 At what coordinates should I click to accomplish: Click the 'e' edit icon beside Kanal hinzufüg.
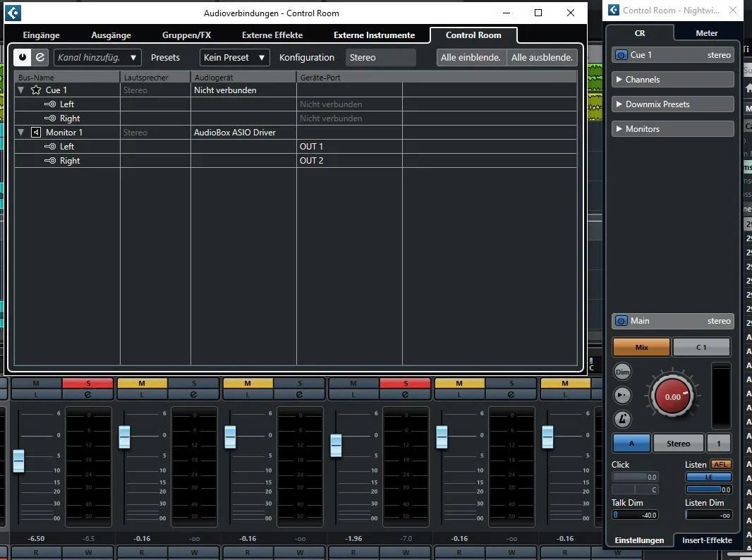[x=40, y=58]
